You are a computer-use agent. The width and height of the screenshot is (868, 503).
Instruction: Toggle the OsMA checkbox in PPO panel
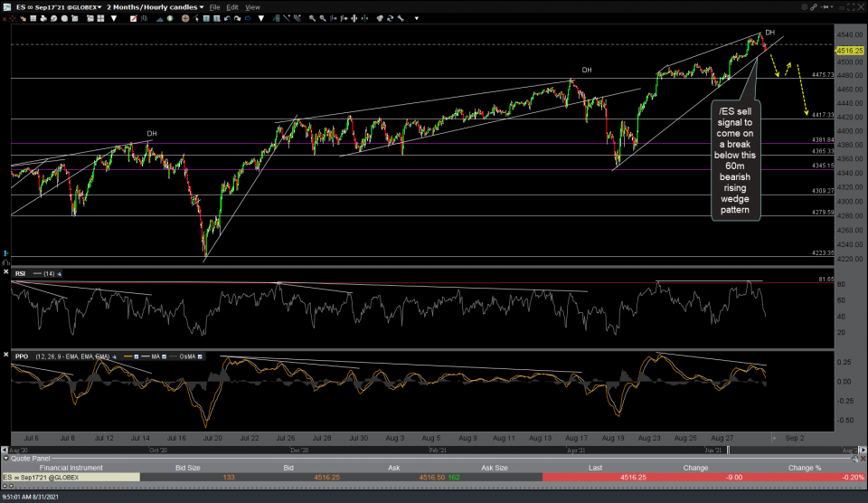click(x=200, y=356)
